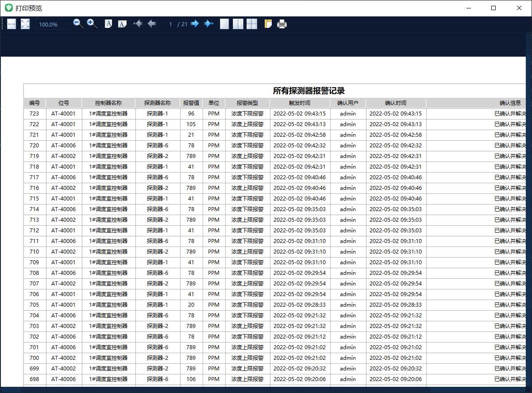Click the printer icon to print
Image resolution: width=532 pixels, height=393 pixels.
282,24
